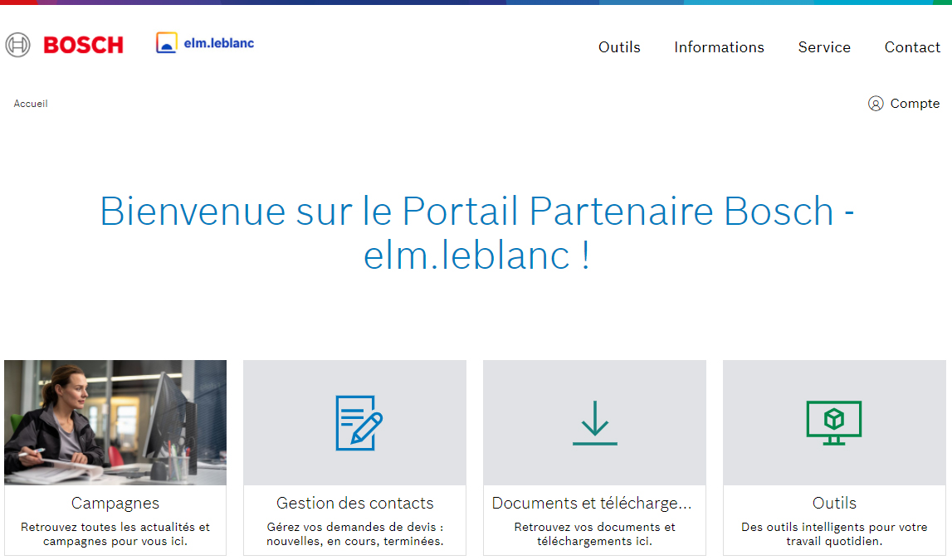This screenshot has width=952, height=560.
Task: Click the 'Bienvenue sur le Portail Partenaire' heading
Action: coord(476,233)
